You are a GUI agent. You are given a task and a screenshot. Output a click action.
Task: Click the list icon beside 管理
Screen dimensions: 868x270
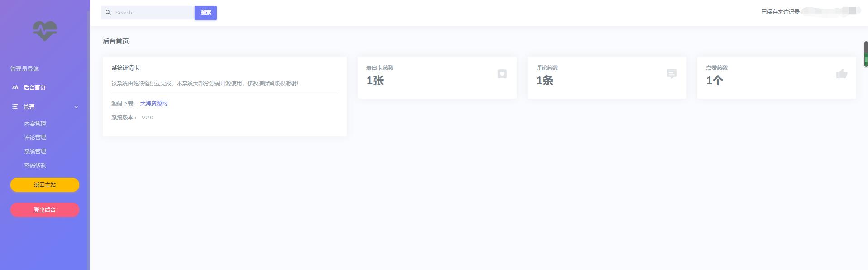pos(15,107)
